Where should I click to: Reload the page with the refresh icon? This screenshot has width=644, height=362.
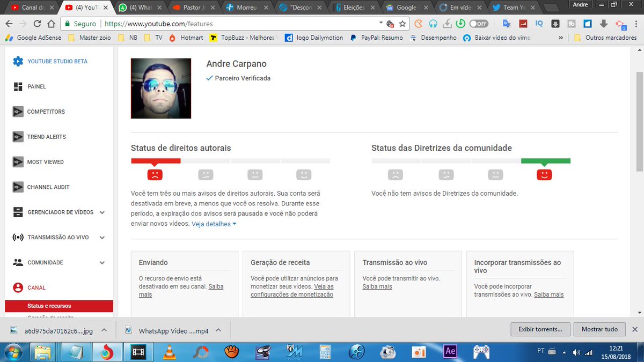(37, 24)
